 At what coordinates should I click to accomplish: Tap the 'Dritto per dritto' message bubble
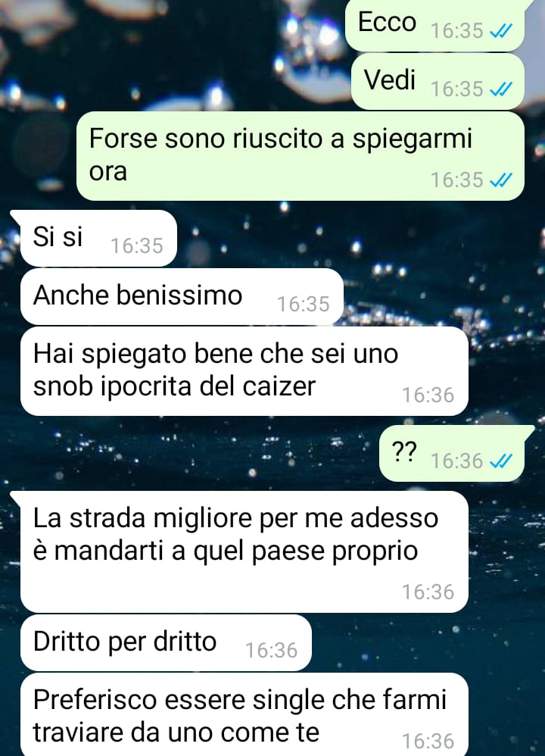[166, 642]
